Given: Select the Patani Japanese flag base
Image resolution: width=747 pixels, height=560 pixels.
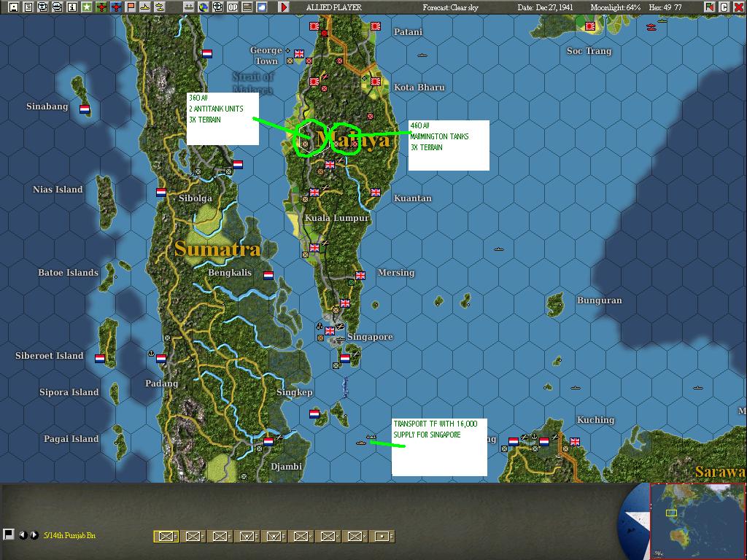Looking at the screenshot, I should (x=376, y=26).
